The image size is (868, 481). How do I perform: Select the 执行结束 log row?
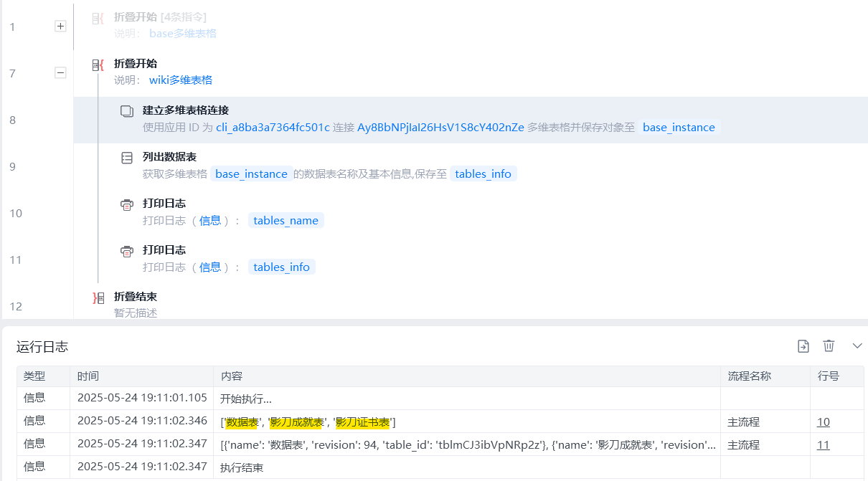click(241, 468)
